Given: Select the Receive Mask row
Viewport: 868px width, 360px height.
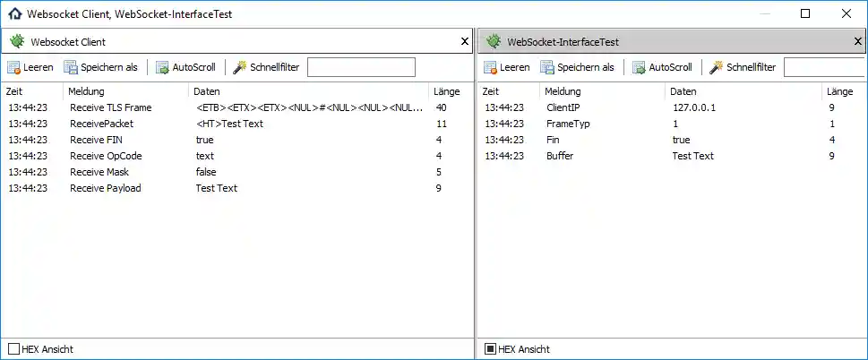Looking at the screenshot, I should tap(236, 172).
